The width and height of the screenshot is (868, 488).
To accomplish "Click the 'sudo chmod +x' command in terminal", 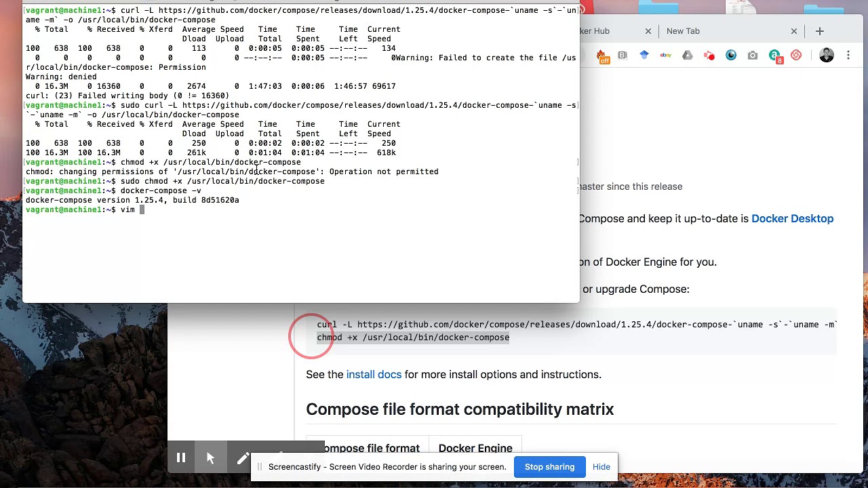I will (222, 182).
